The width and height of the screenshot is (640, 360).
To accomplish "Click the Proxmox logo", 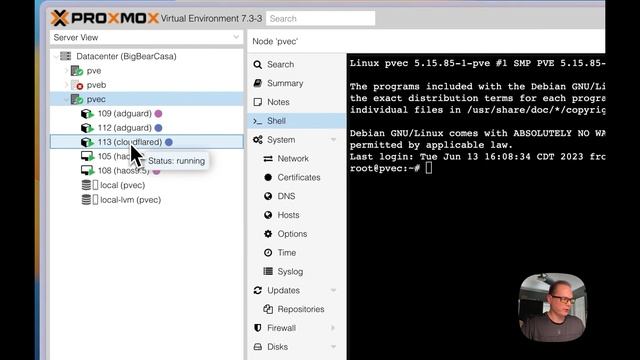I will coord(104,18).
